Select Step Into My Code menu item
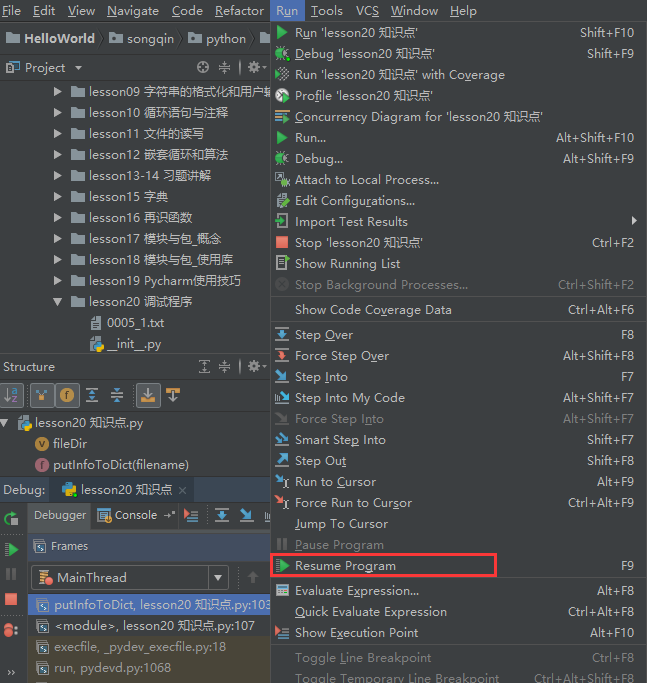The image size is (647, 683). pyautogui.click(x=458, y=398)
